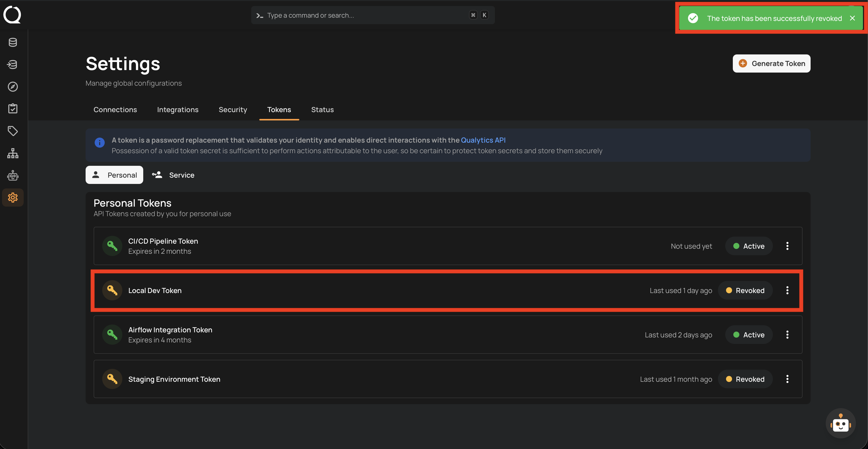Open the Status tab
The image size is (868, 449).
point(322,110)
